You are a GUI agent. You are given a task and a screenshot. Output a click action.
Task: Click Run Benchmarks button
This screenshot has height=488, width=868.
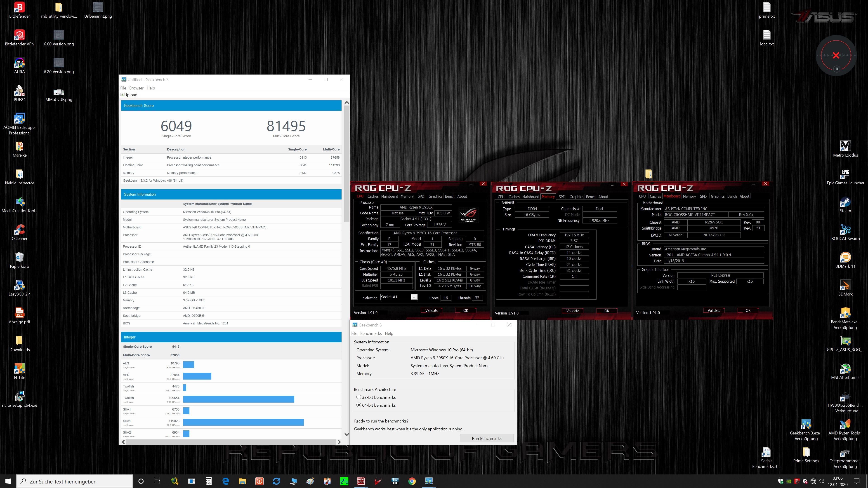coord(487,439)
